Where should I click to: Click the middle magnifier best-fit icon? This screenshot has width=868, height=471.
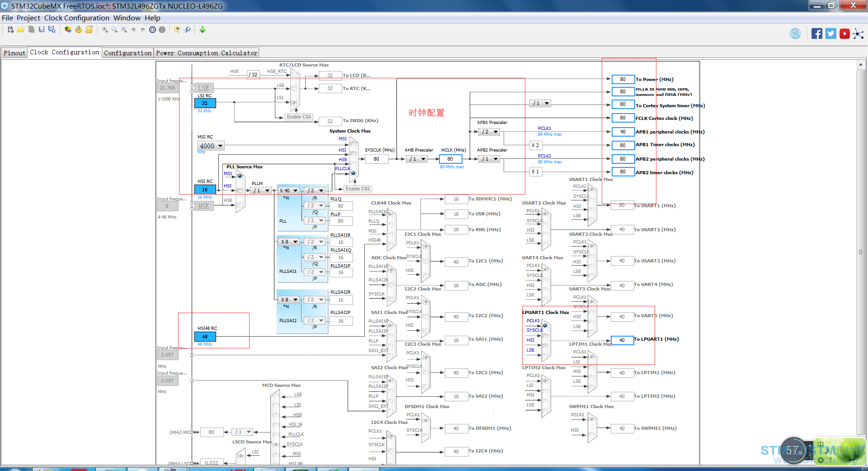(x=114, y=30)
